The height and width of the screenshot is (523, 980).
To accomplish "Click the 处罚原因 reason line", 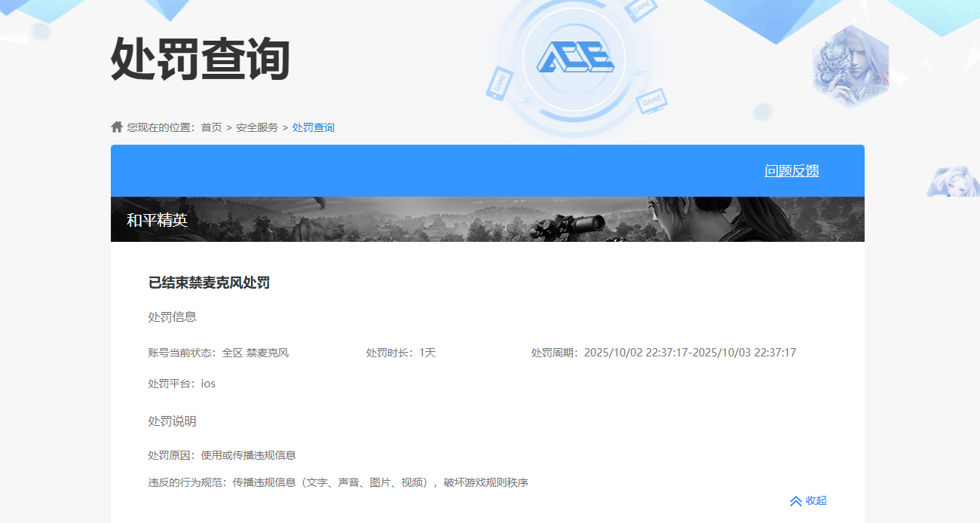I will tap(222, 455).
